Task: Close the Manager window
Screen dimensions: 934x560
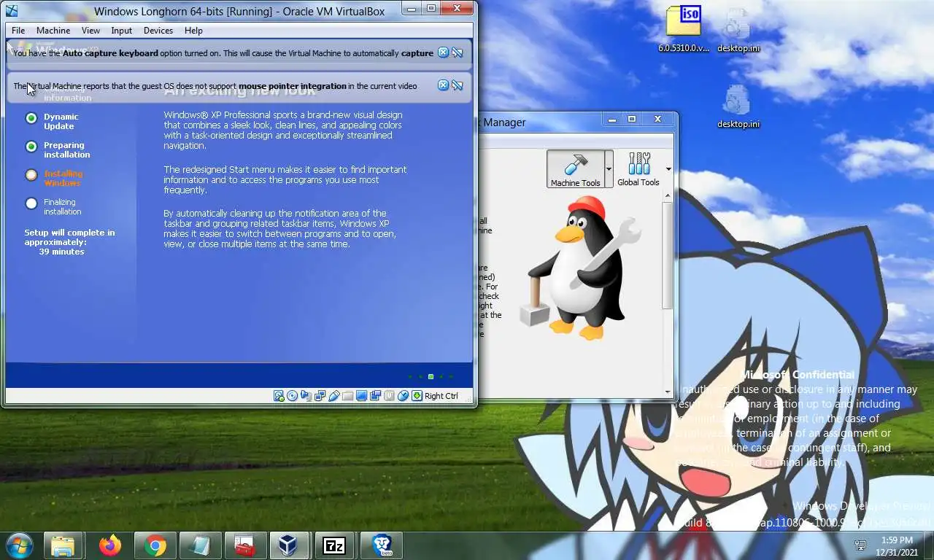Action: click(x=658, y=120)
